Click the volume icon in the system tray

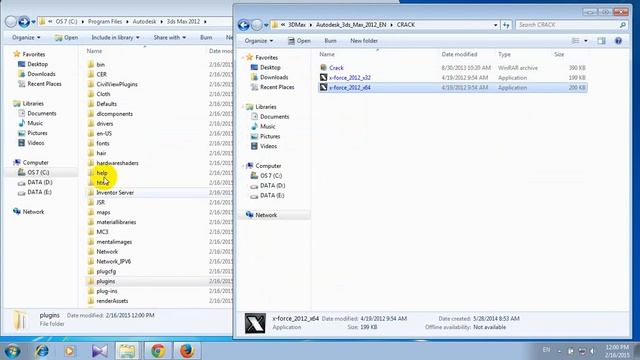[x=592, y=351]
